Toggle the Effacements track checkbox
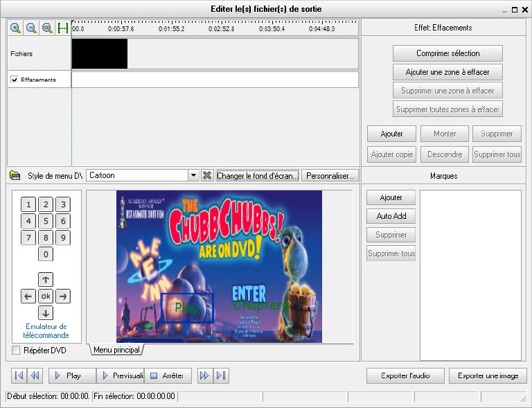The image size is (532, 408). point(15,80)
